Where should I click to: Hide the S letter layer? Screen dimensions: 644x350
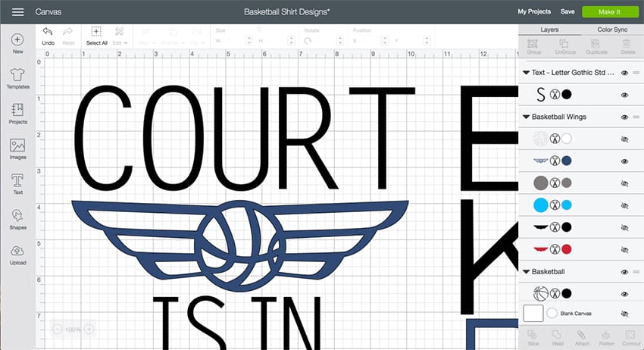(x=624, y=95)
